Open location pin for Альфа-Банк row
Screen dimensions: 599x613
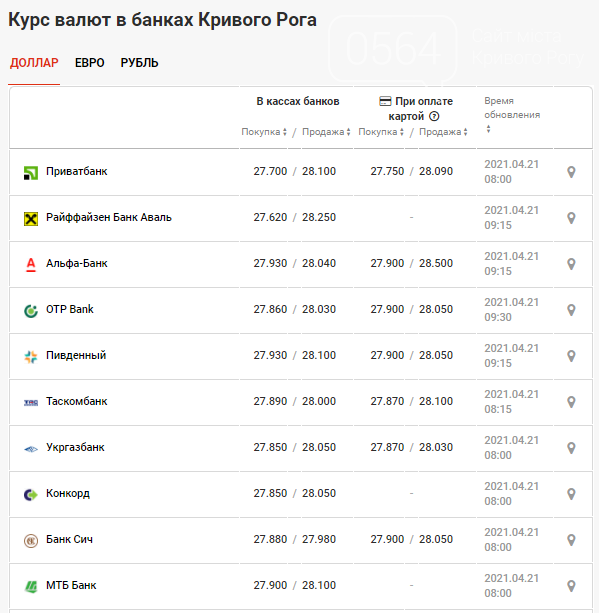click(x=571, y=264)
